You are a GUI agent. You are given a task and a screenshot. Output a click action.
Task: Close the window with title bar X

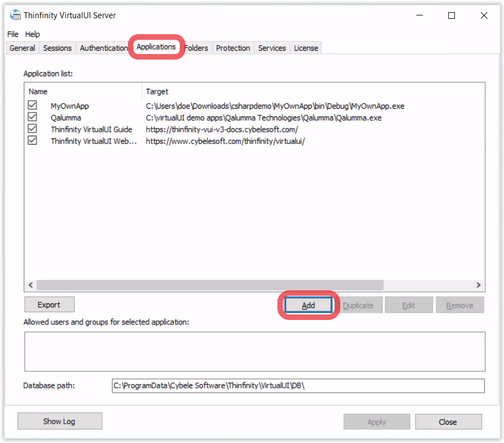[484, 15]
